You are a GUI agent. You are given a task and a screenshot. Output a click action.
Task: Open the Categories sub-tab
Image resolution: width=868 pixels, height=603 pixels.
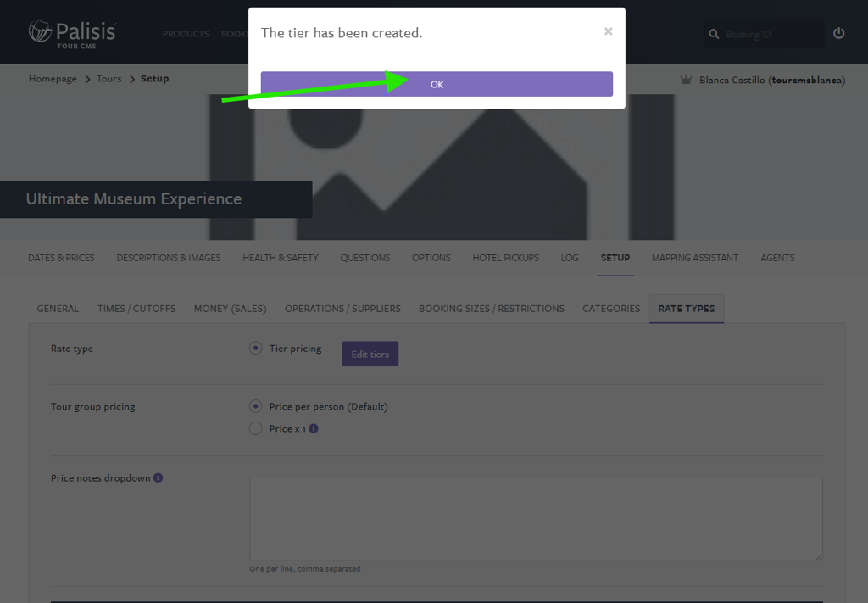(611, 309)
